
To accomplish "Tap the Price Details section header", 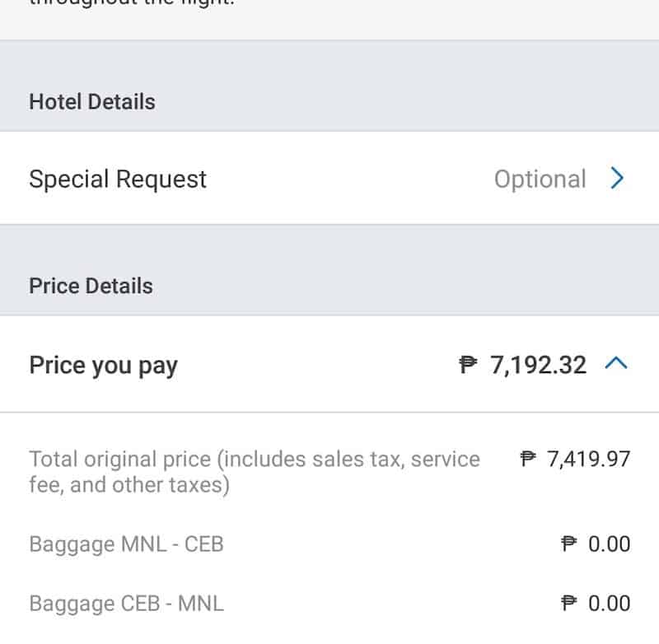I will [91, 286].
